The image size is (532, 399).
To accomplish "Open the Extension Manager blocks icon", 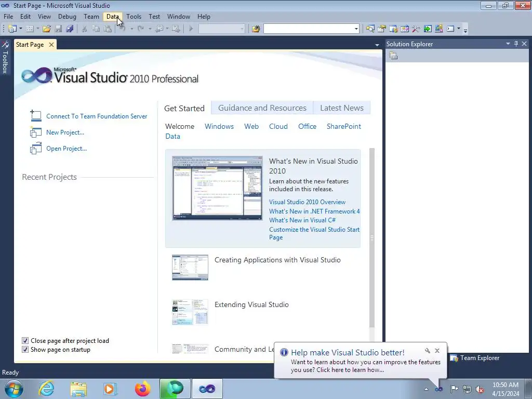I will [438, 29].
